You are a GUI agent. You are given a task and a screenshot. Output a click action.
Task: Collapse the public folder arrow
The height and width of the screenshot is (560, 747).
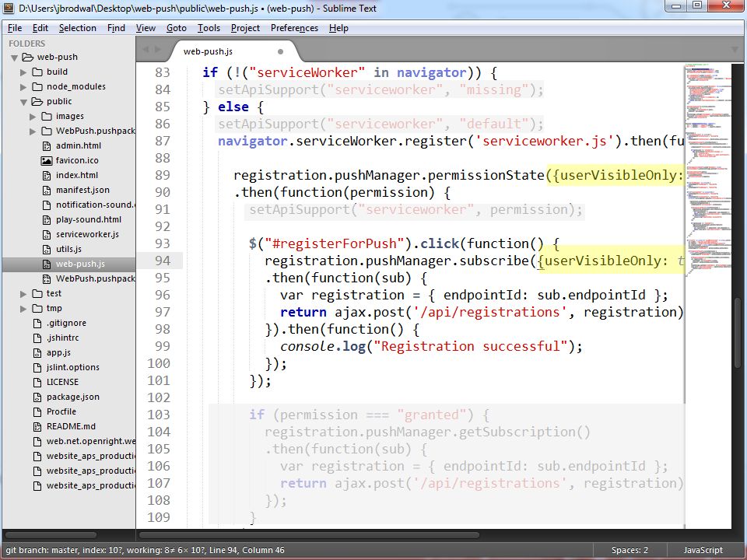point(24,102)
